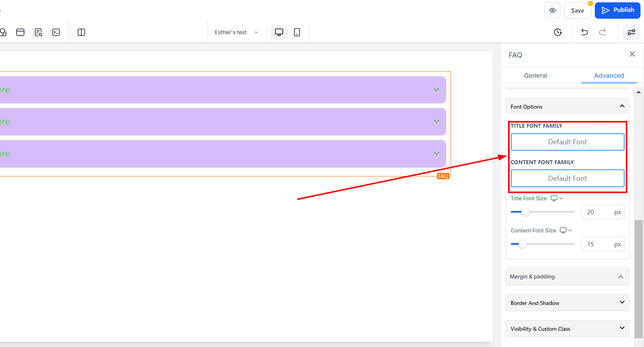Click the undo arrow icon

[584, 32]
